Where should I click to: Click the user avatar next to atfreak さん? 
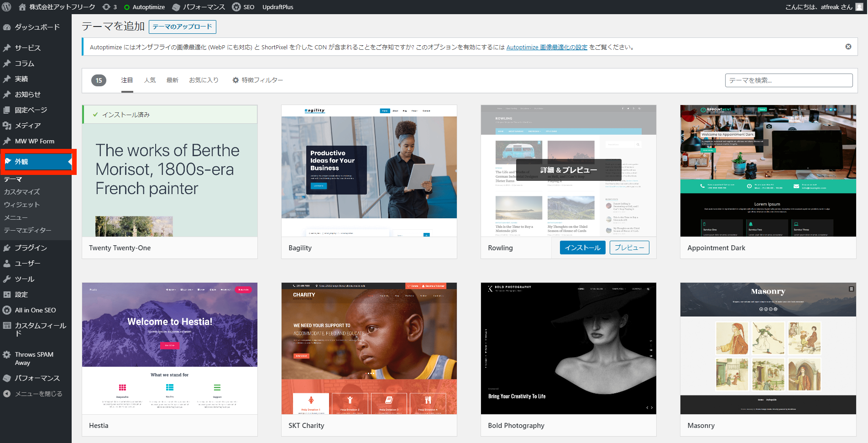point(859,7)
